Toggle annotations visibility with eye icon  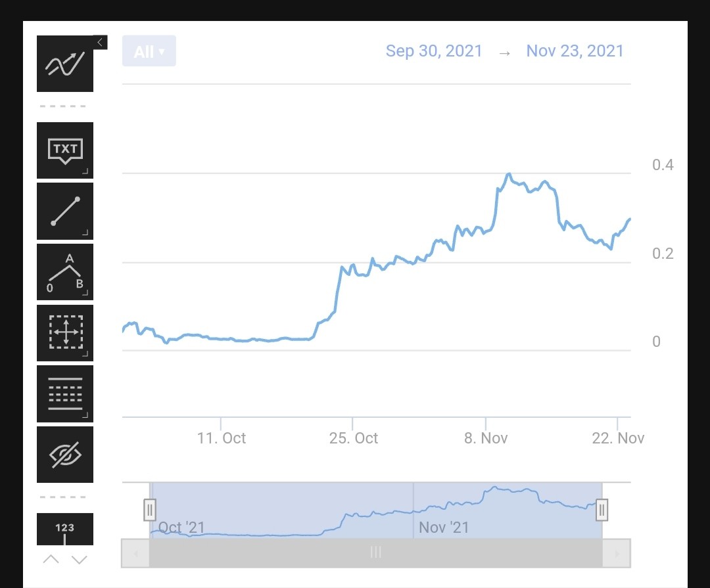pos(64,455)
